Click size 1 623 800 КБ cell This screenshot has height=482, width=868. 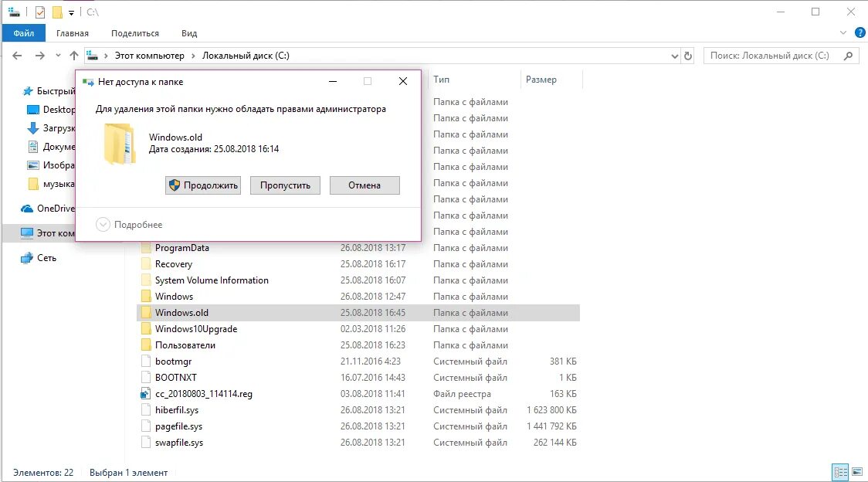pos(551,410)
